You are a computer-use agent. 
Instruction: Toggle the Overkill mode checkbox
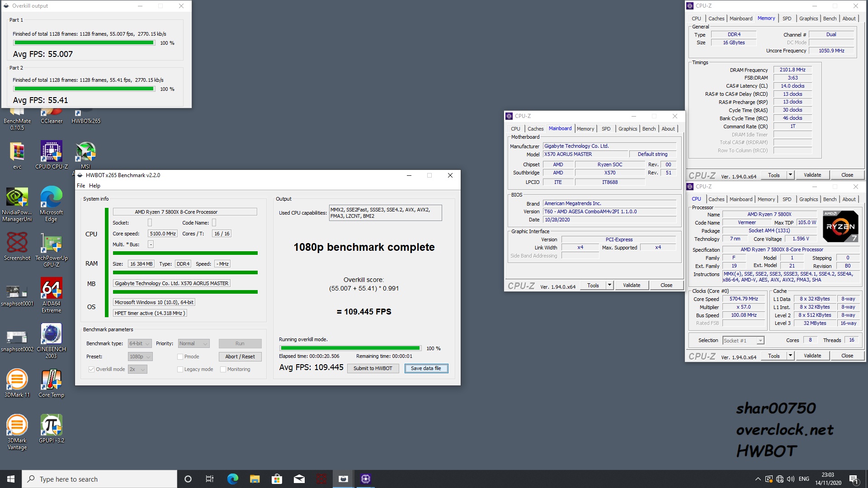92,369
